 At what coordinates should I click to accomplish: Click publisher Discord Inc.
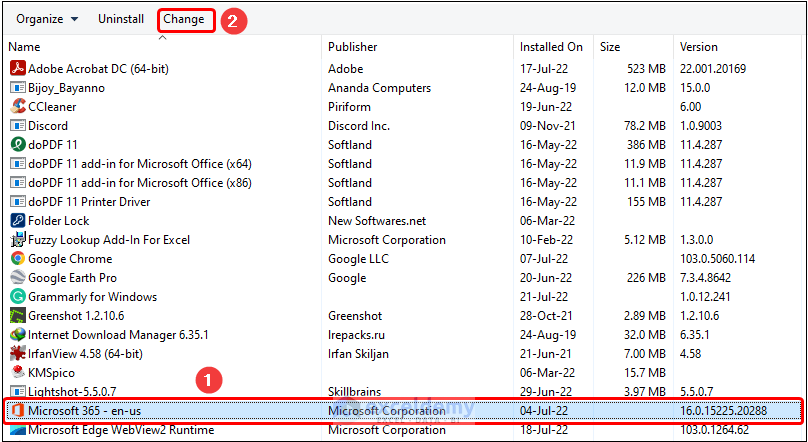click(x=359, y=126)
